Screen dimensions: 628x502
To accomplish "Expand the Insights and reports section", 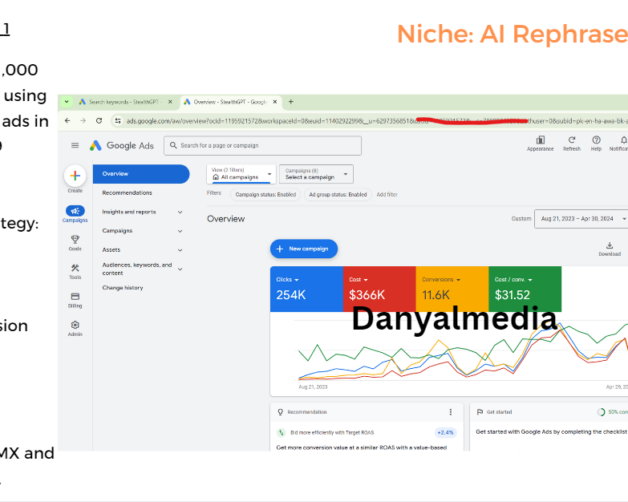I will coord(141,212).
